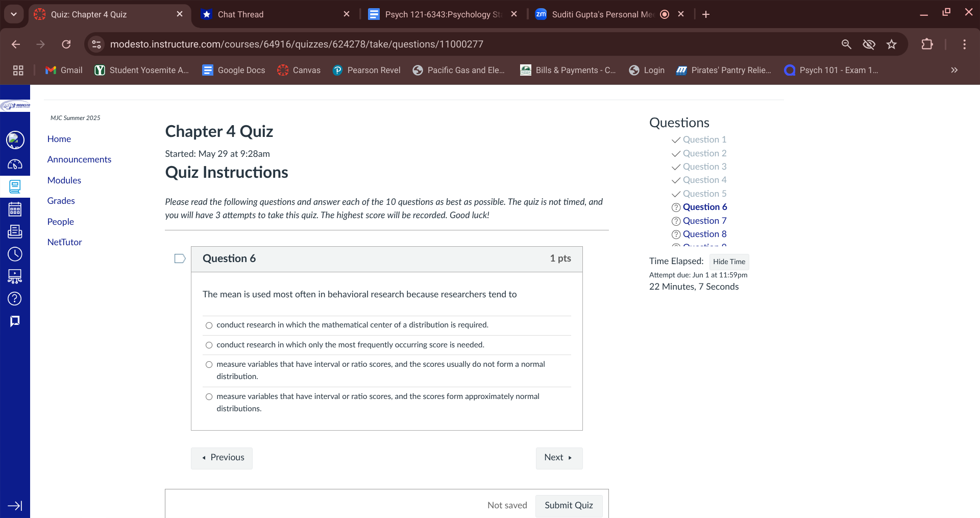Open Canvas Studio from the sidebar

tap(15, 276)
